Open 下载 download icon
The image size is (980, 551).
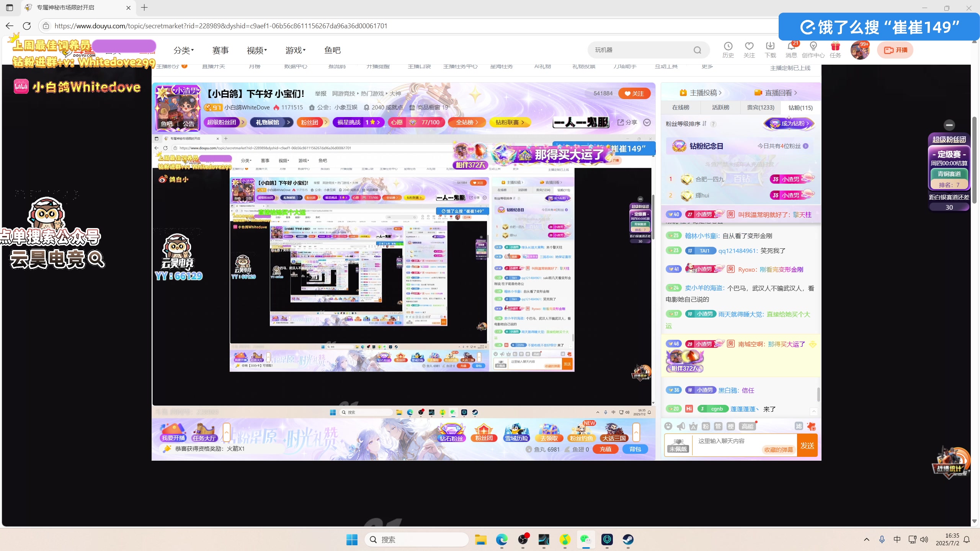770,50
